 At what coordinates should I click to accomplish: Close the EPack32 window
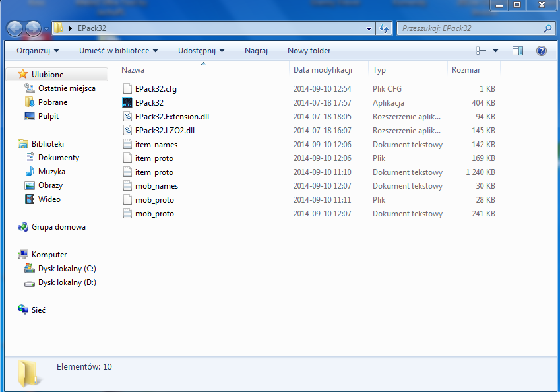point(542,5)
